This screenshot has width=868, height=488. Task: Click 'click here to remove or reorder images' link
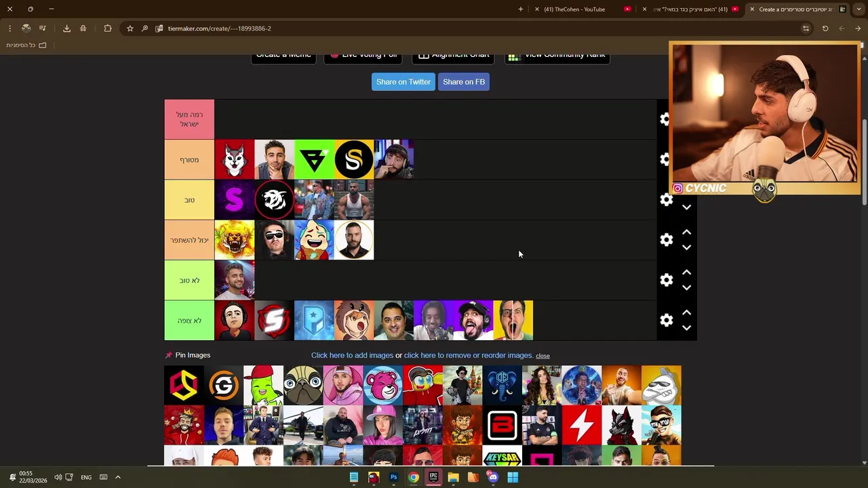(469, 355)
